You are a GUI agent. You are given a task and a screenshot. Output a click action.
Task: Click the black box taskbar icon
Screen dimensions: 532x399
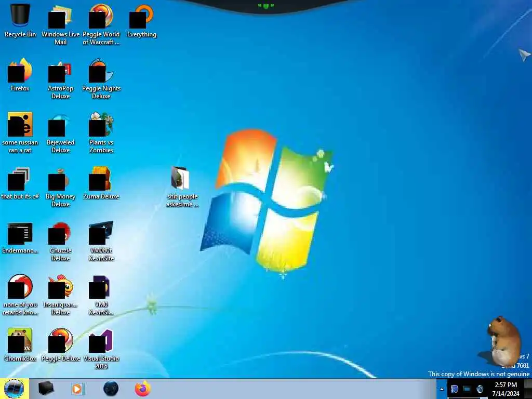[46, 389]
